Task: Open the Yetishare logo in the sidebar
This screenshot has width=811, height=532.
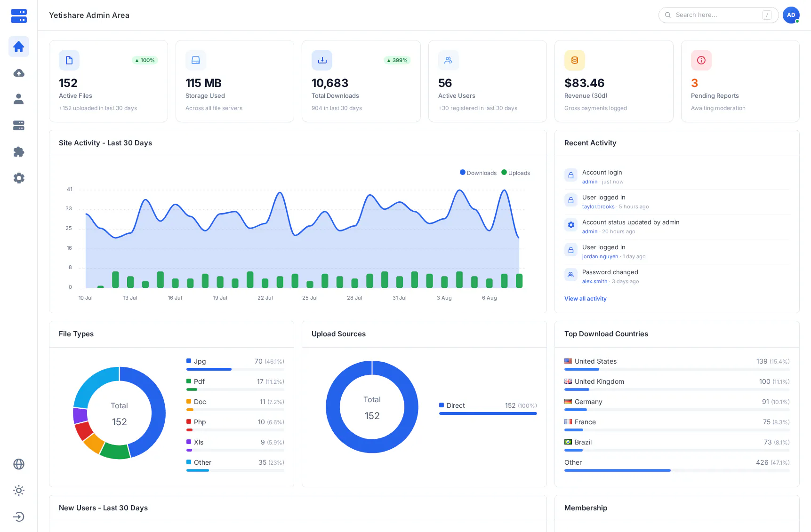Action: (19, 16)
